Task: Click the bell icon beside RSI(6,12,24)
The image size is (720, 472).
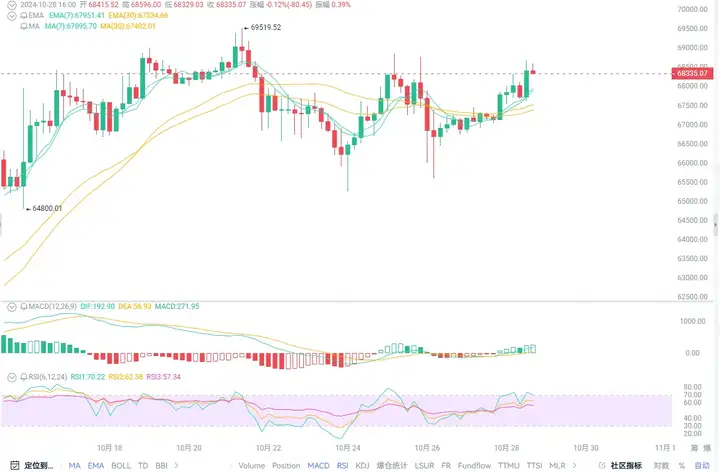Action: [24, 377]
